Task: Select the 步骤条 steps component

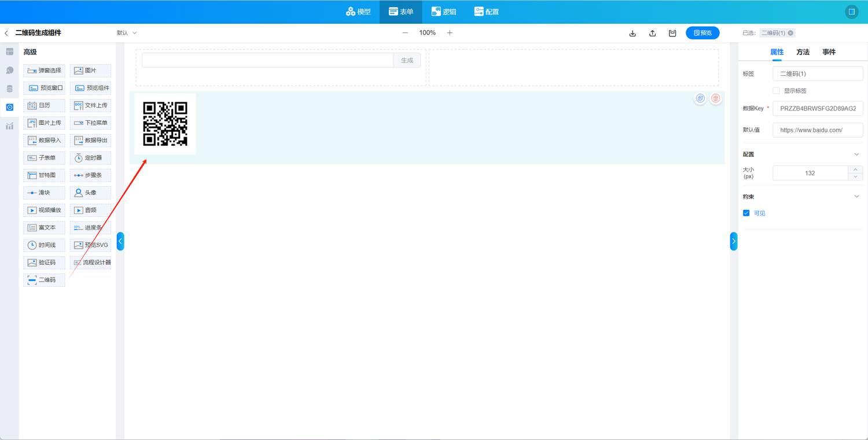Action: coord(90,175)
